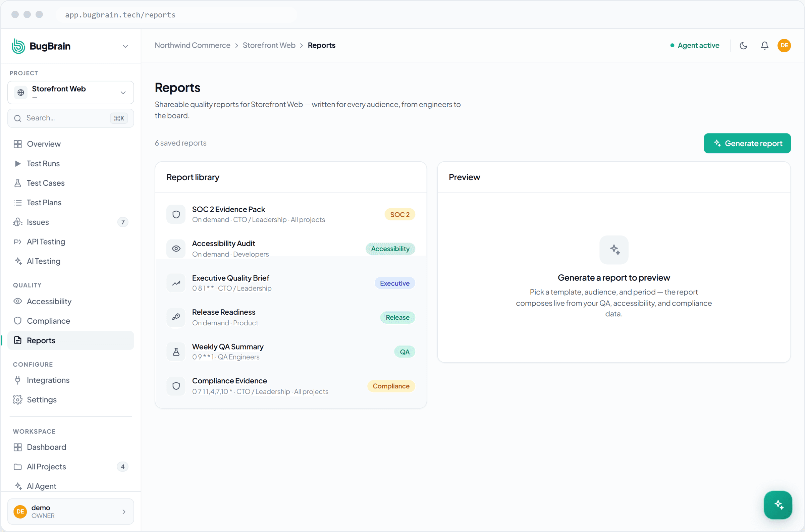Click the Generate report button

(747, 143)
